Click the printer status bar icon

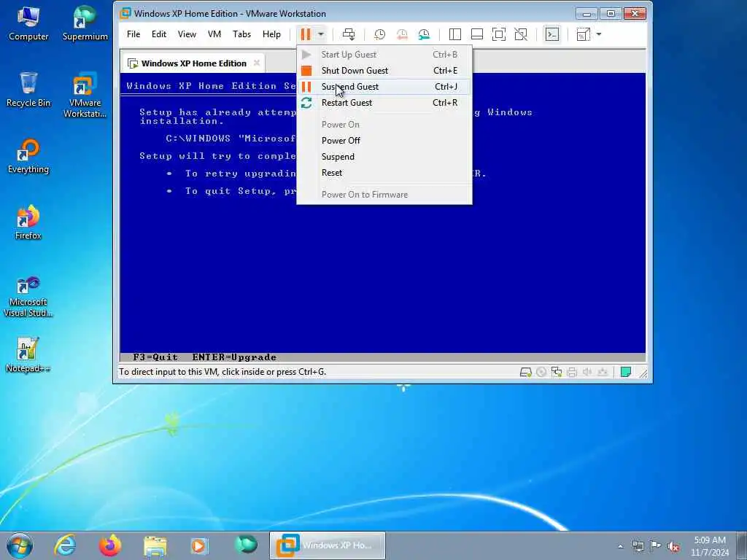click(x=572, y=372)
